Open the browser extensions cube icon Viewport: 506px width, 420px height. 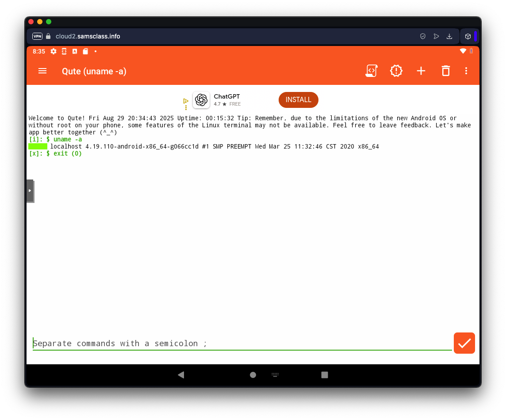pos(468,36)
